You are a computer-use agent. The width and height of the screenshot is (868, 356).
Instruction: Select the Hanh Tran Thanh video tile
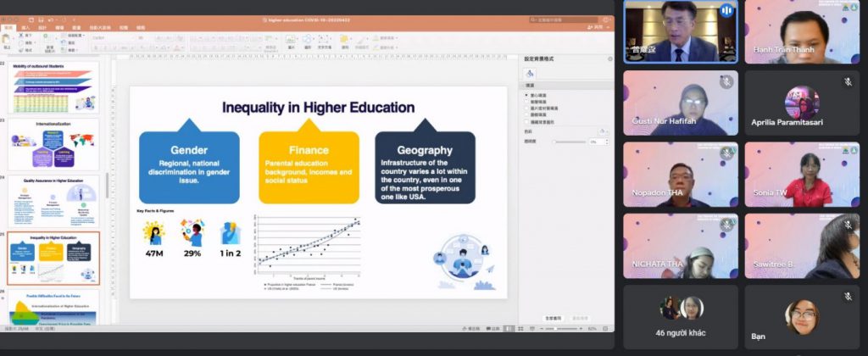[x=802, y=31]
